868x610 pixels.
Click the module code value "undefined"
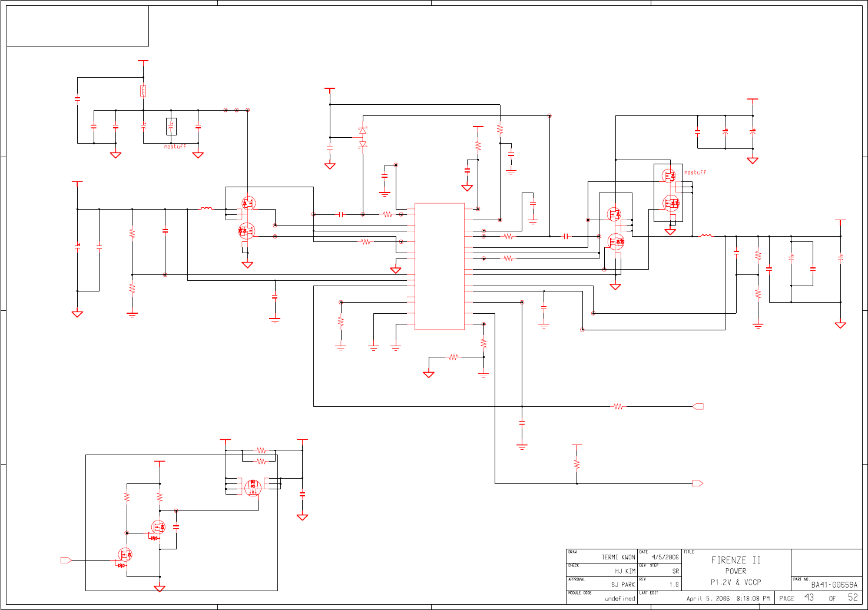619,599
